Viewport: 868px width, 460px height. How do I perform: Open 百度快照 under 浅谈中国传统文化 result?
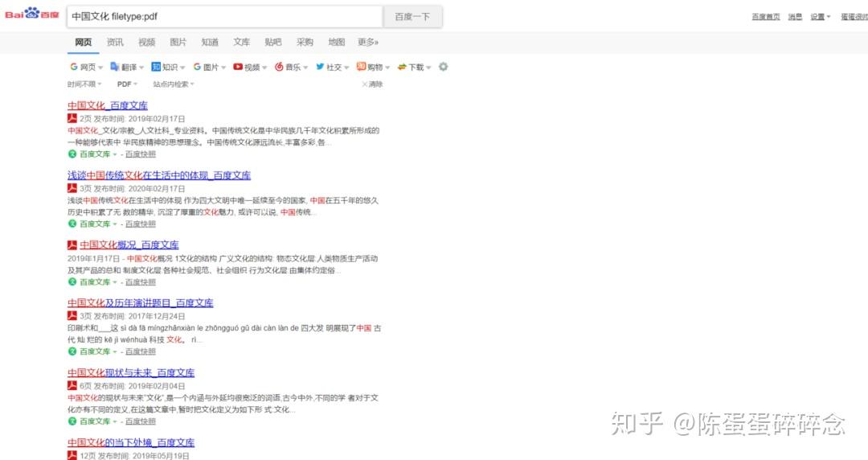(140, 224)
